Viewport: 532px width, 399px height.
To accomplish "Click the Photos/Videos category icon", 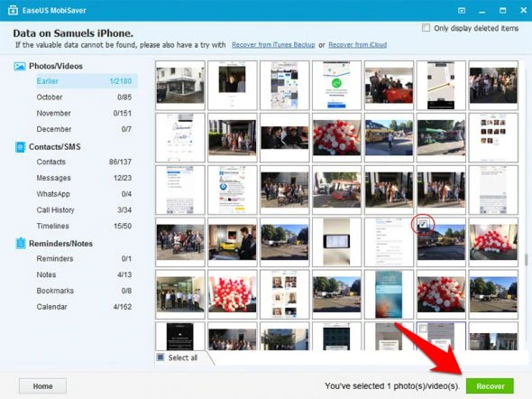I will (20, 66).
